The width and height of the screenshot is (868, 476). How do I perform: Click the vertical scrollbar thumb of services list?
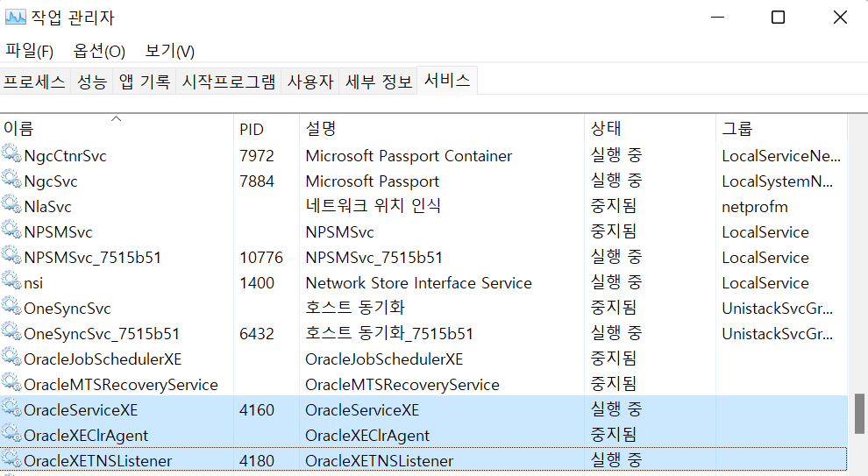point(859,414)
